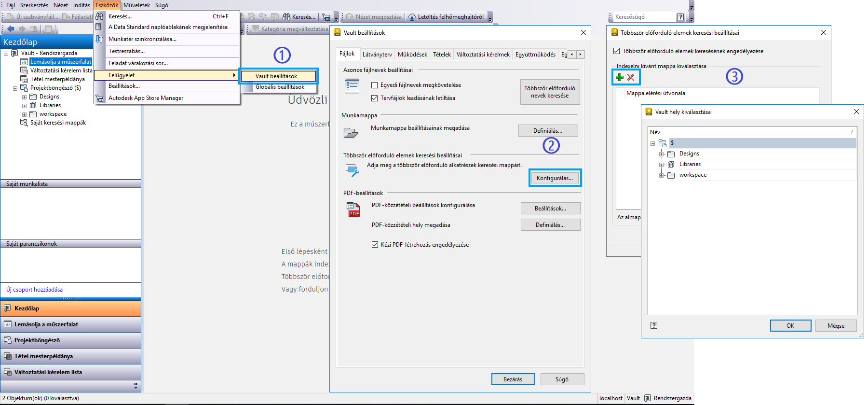This screenshot has height=405, width=868.
Task: Toggle the panel layout toolbar icon
Action: (48, 29)
